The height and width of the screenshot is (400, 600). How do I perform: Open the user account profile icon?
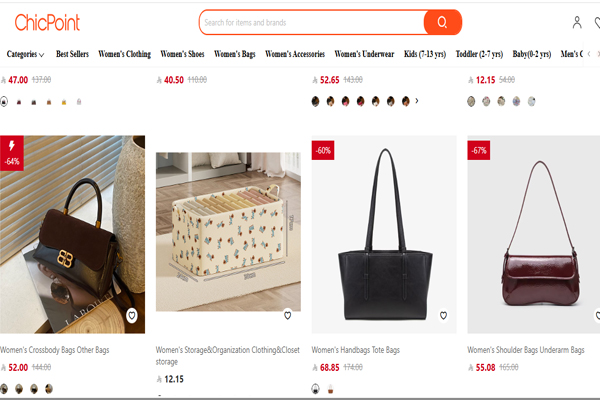(x=577, y=22)
